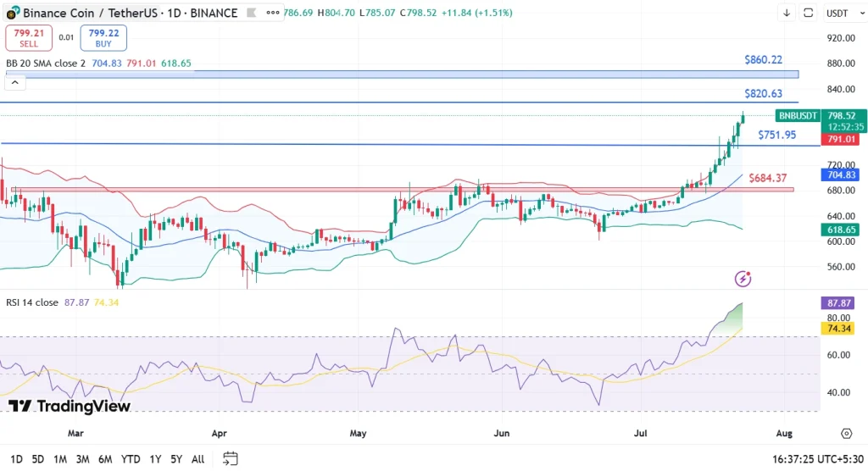Select the 1D time range
The width and height of the screenshot is (868, 471).
point(16,459)
